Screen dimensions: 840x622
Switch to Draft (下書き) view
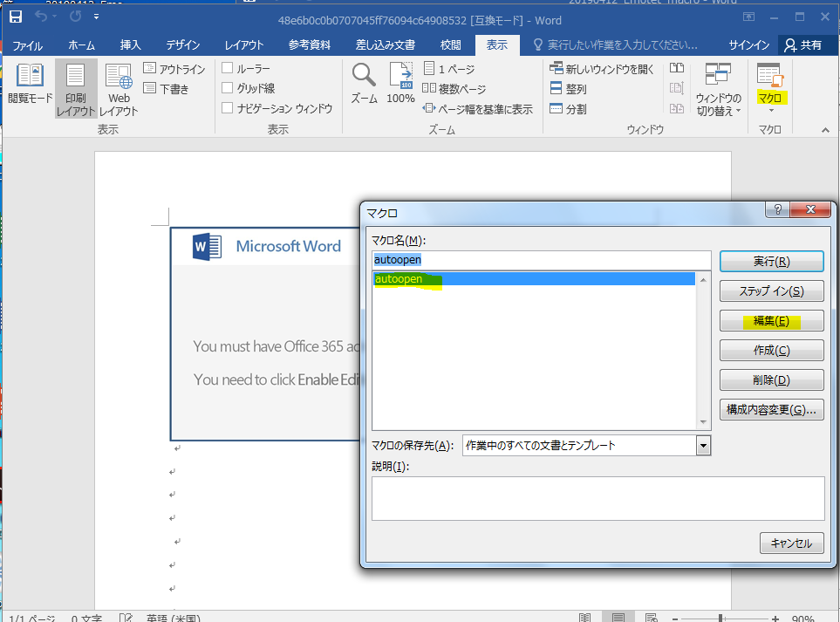coord(166,89)
